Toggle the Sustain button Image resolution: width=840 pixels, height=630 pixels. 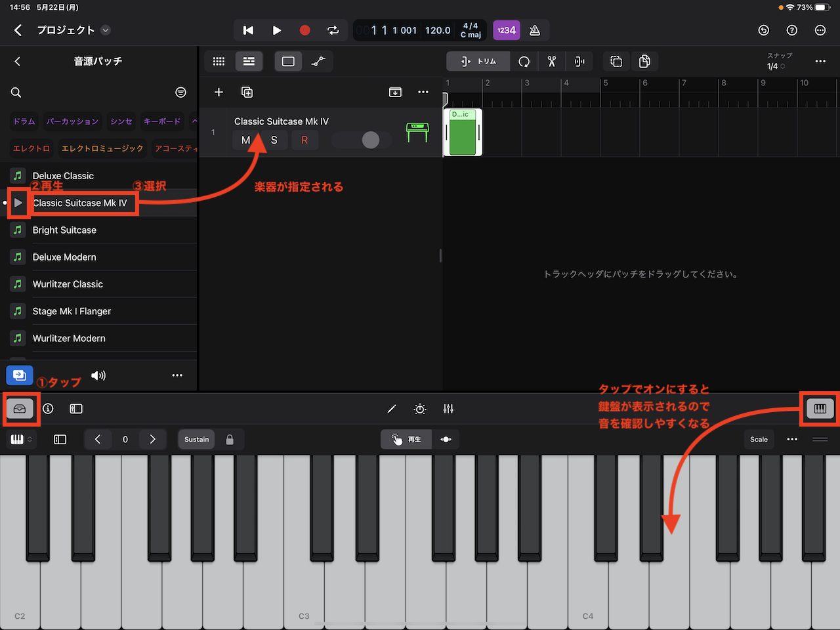point(196,440)
